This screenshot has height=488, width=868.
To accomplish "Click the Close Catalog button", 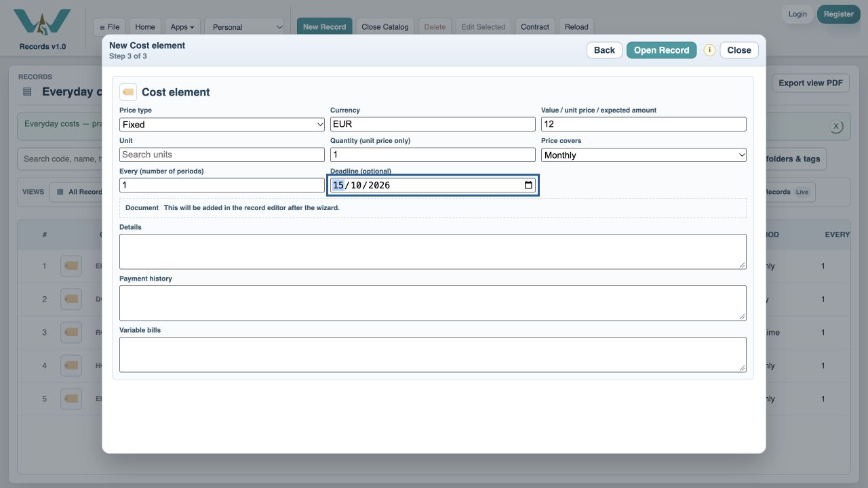I will coord(385,27).
